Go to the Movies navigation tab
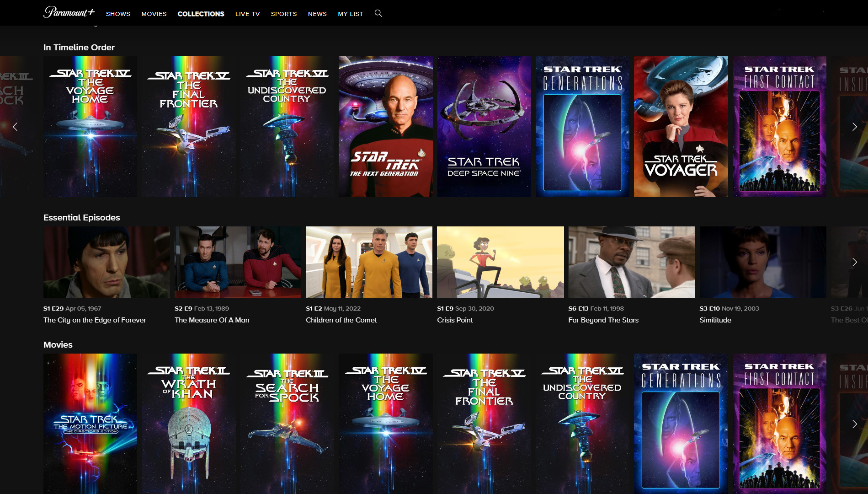The image size is (868, 494). 154,14
